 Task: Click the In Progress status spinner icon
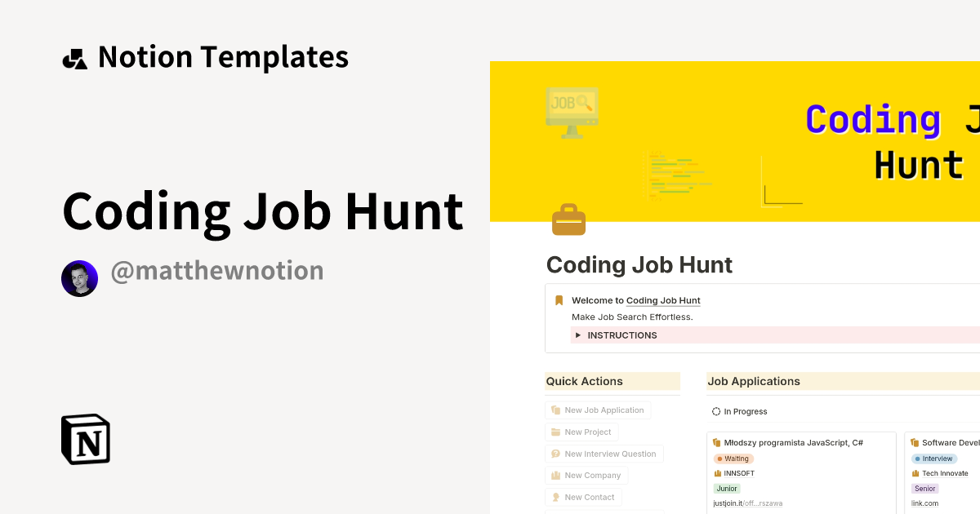pyautogui.click(x=717, y=411)
